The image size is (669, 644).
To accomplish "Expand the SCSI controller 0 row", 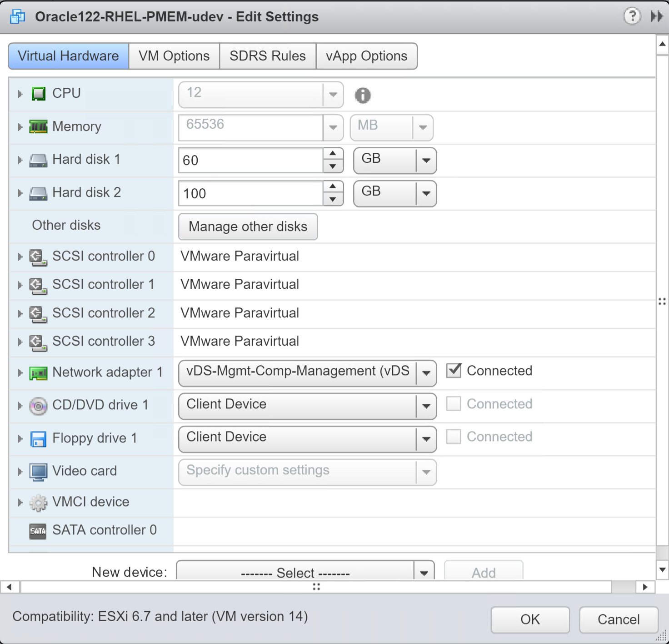I will click(x=20, y=257).
